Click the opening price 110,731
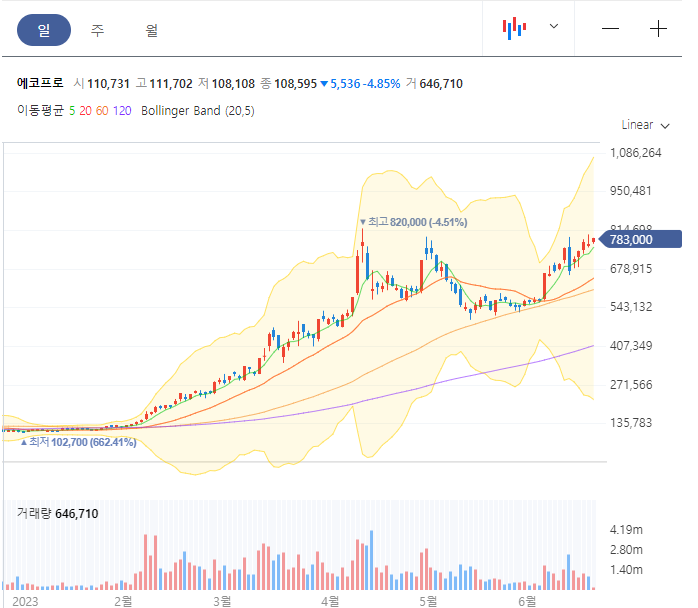 click(108, 84)
